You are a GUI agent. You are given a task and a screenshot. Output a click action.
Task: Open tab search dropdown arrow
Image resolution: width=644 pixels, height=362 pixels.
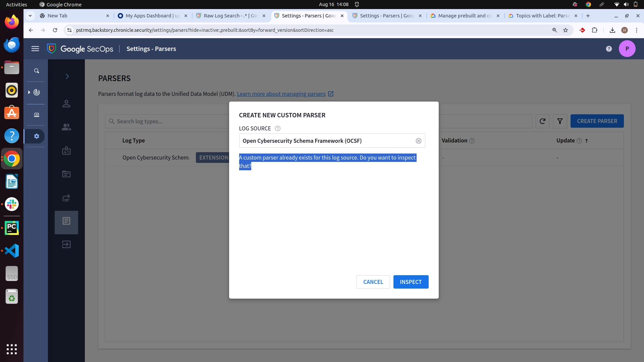tap(30, 16)
